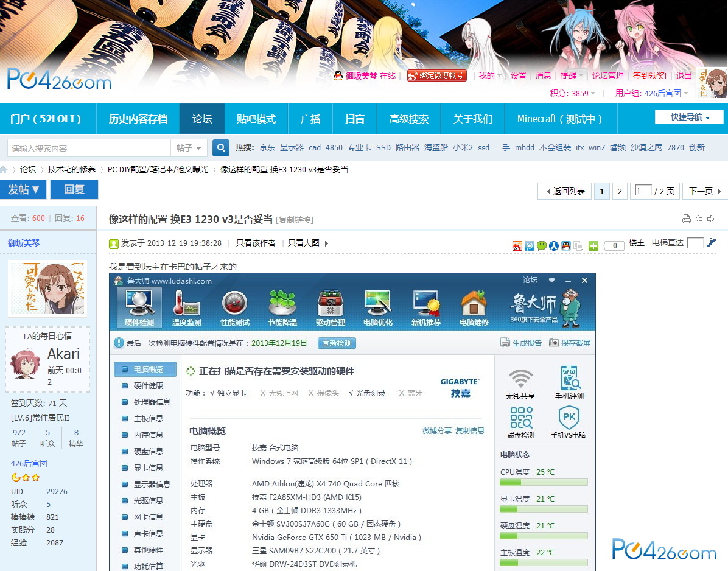Open the 高级搜索 nav tab

(408, 119)
